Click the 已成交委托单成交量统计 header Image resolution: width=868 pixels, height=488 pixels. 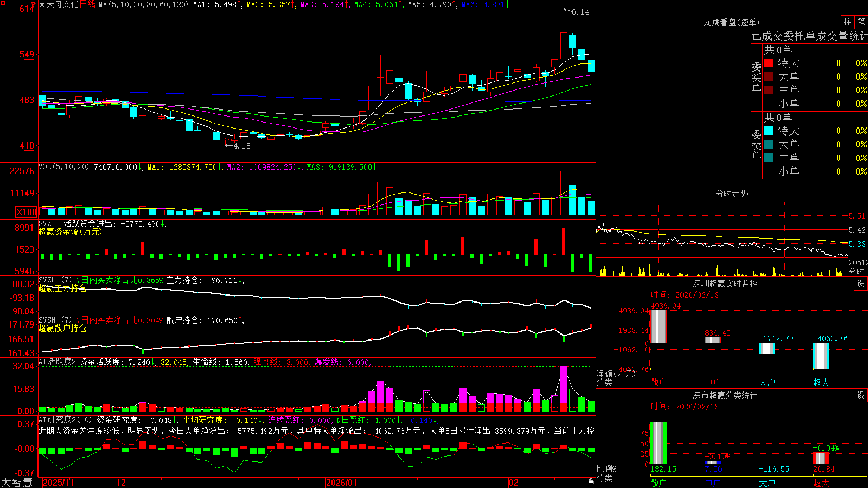[809, 36]
